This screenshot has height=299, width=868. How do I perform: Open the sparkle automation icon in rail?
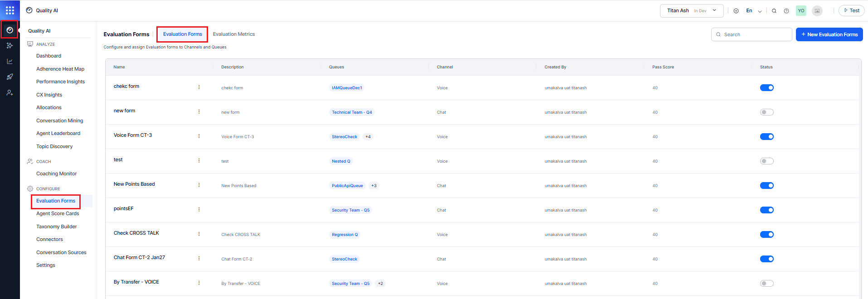coord(10,45)
